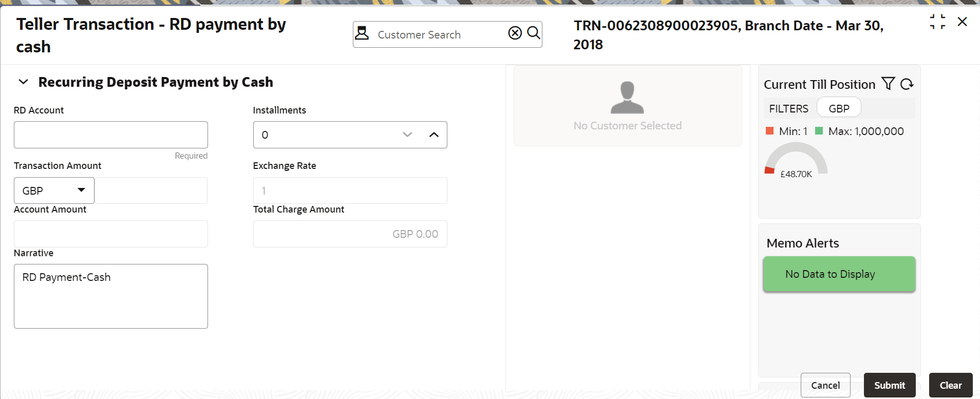Image resolution: width=980 pixels, height=399 pixels.
Task: Focus the RD Account input field
Action: 111,135
